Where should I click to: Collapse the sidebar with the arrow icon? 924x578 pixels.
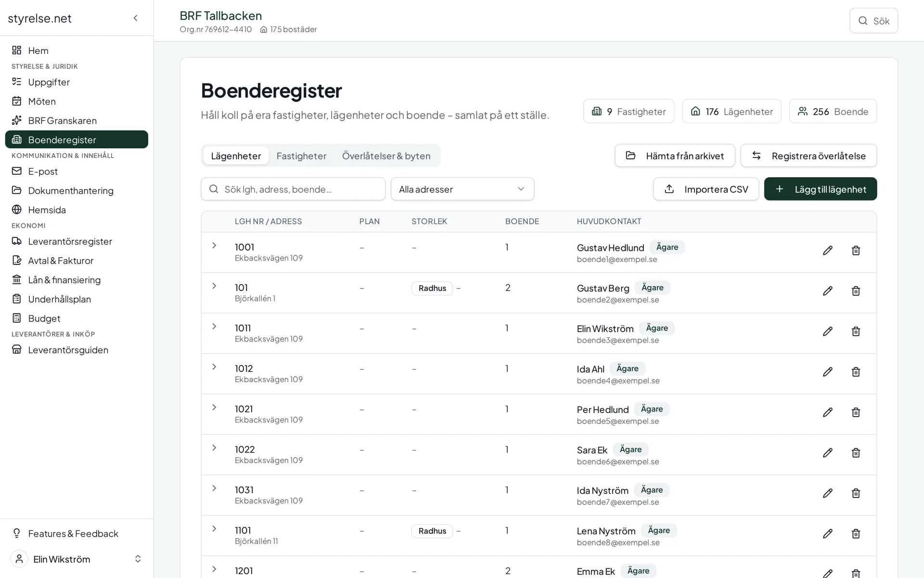tap(136, 18)
